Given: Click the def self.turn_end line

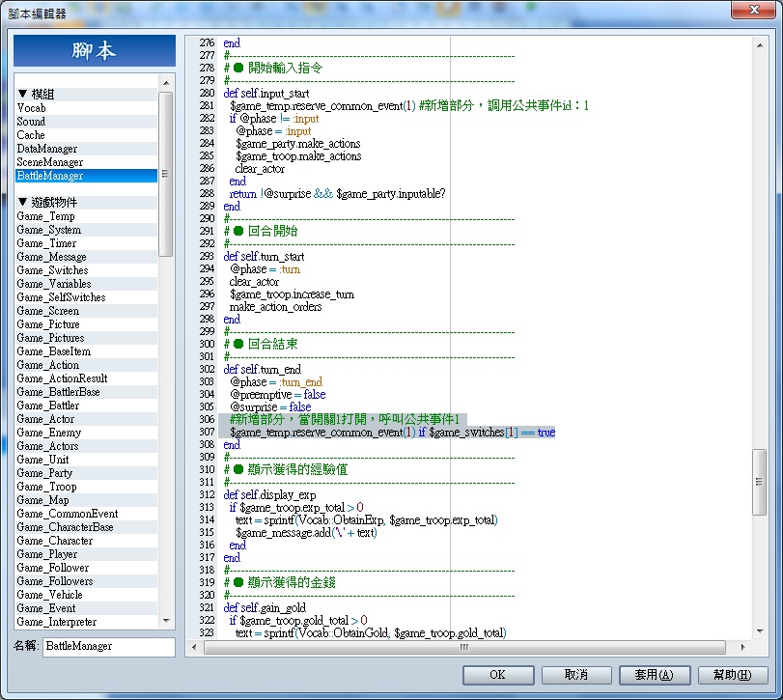Looking at the screenshot, I should click(263, 370).
